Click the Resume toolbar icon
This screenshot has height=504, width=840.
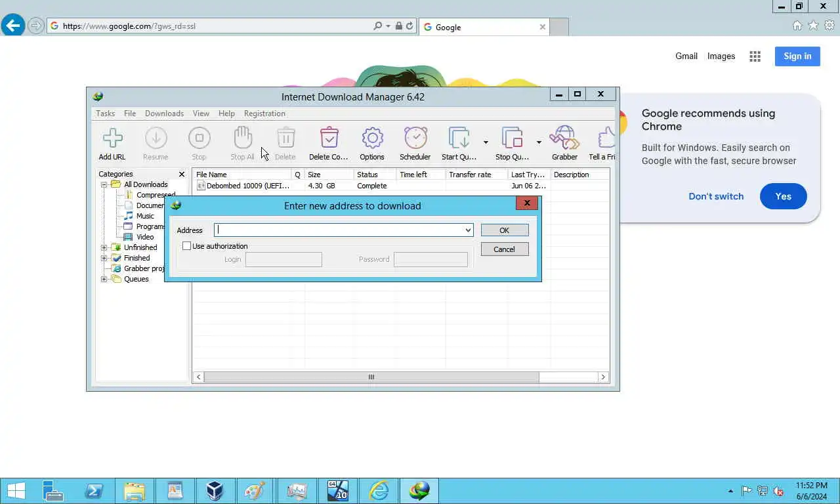pos(156,138)
